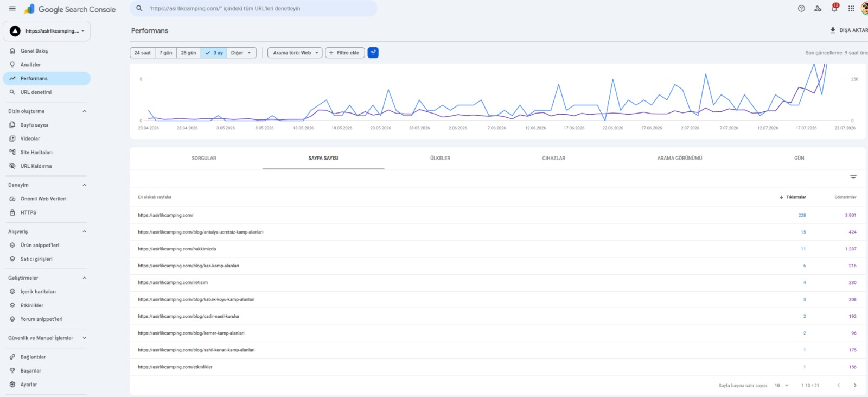Switch to the CİHAZLAR tab
The height and width of the screenshot is (397, 868).
pyautogui.click(x=554, y=159)
